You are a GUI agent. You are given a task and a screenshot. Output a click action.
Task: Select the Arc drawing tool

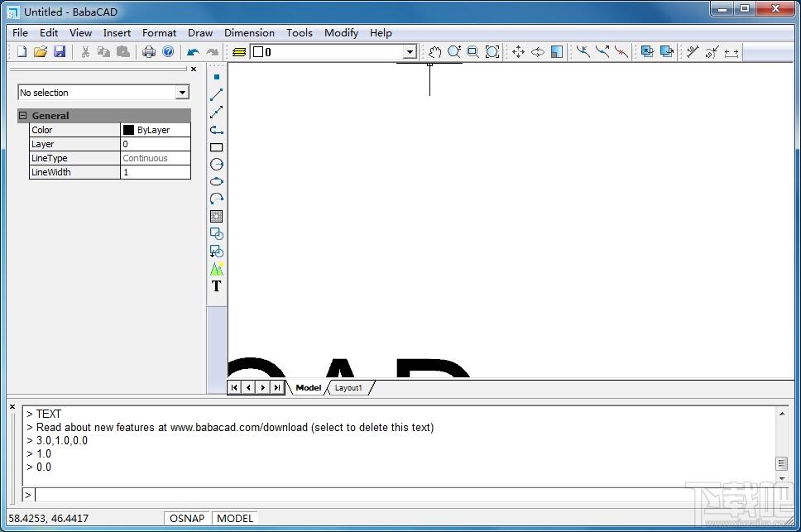pos(217,199)
